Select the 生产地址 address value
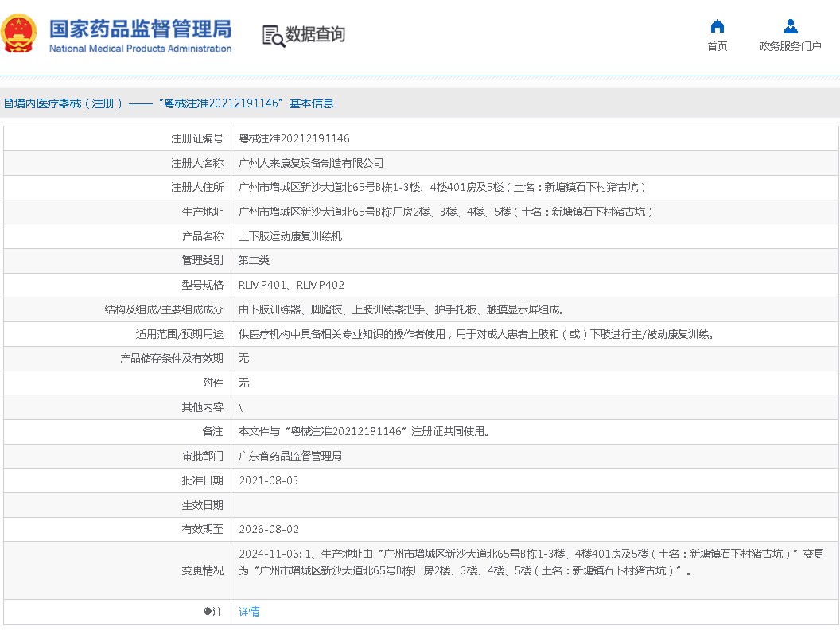The width and height of the screenshot is (840, 630). click(445, 212)
